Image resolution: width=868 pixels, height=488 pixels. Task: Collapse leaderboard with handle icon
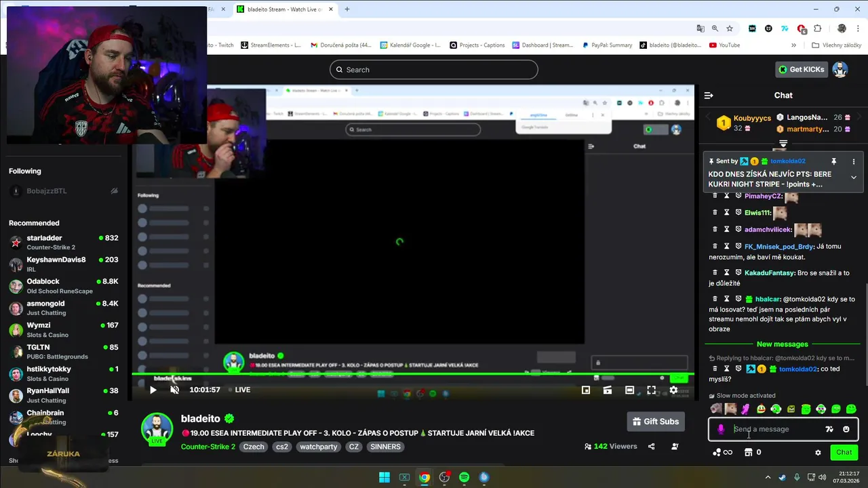click(x=783, y=144)
